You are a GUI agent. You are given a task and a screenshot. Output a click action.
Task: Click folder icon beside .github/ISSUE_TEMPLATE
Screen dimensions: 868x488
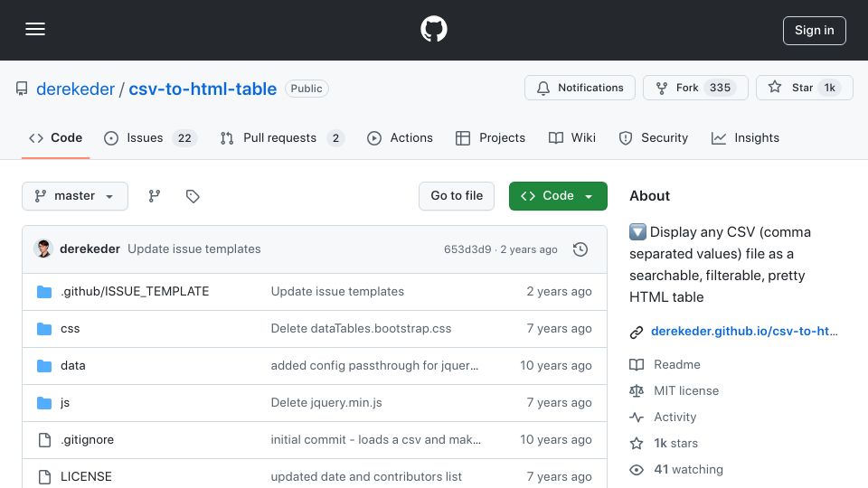pos(44,292)
